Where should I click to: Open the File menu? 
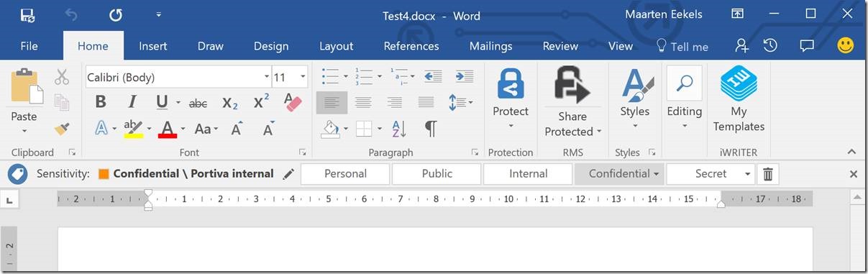pos(29,46)
